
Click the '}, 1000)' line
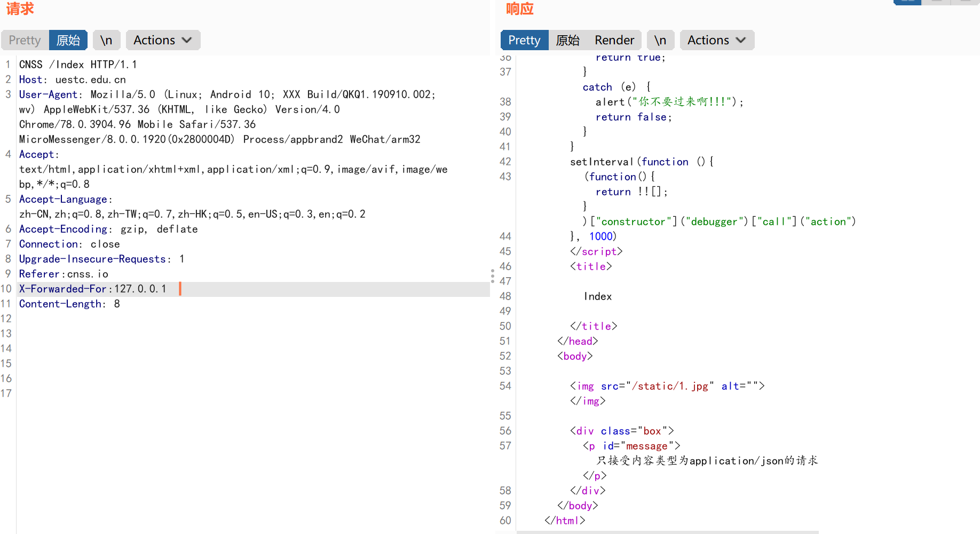(x=593, y=237)
